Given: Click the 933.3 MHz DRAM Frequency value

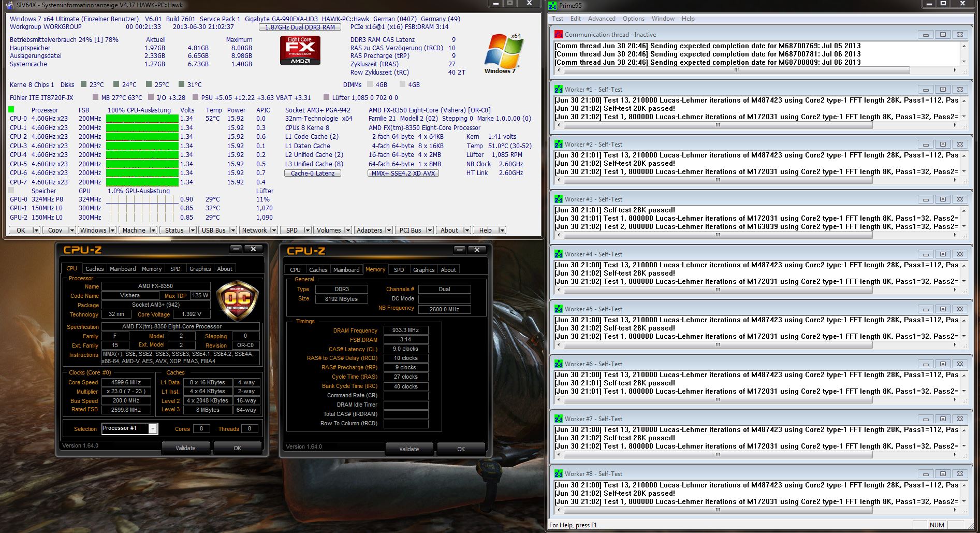Looking at the screenshot, I should [405, 330].
